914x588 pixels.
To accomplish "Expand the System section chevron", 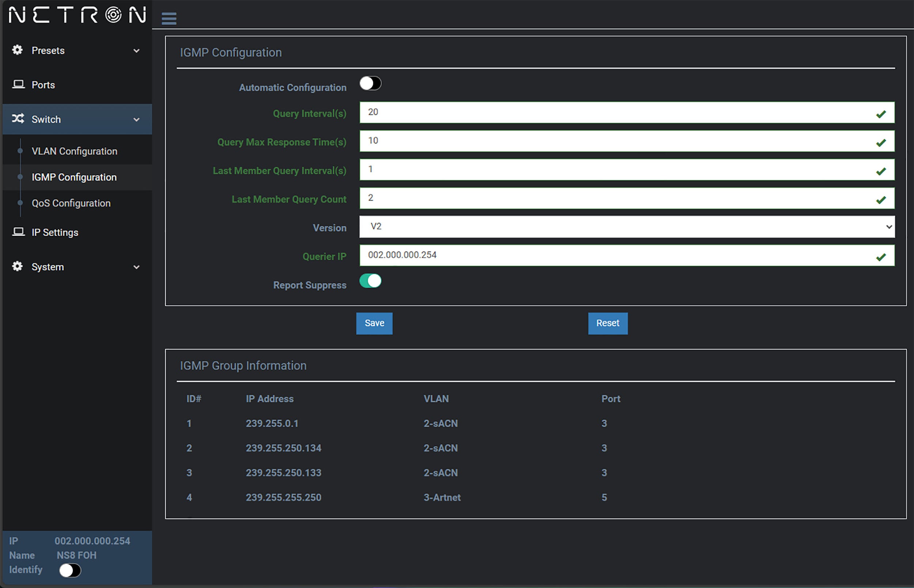I will tap(137, 266).
